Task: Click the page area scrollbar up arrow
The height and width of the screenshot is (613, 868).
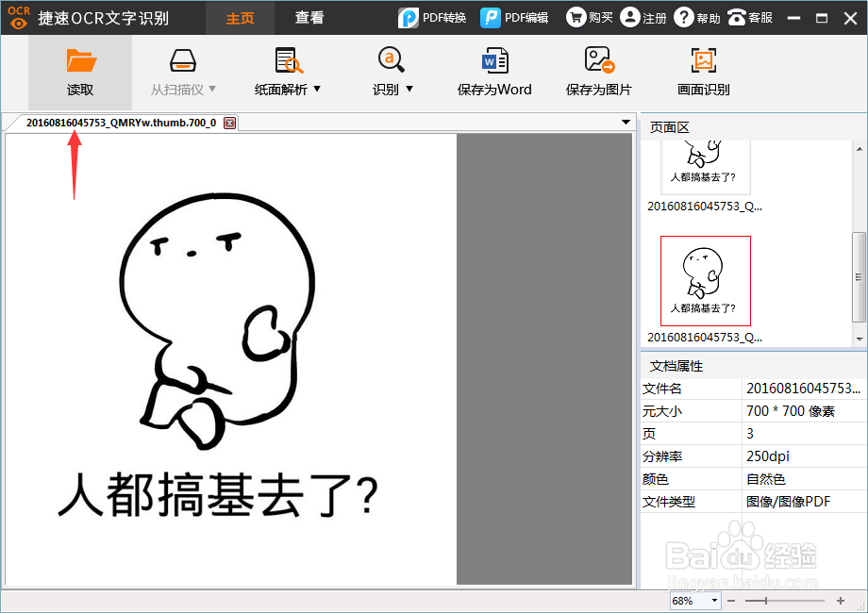Action: click(860, 149)
